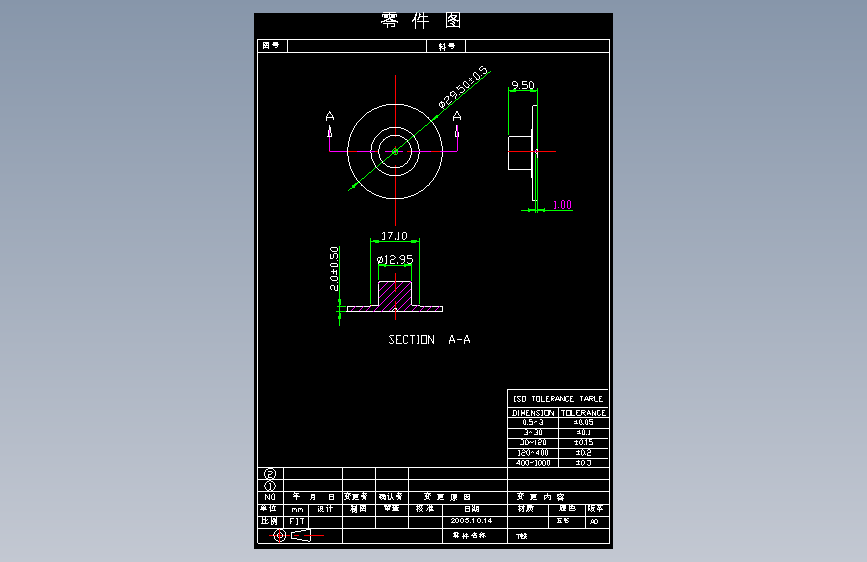Click the 400~1000 dimension cell
The height and width of the screenshot is (562, 867).
pos(533,462)
